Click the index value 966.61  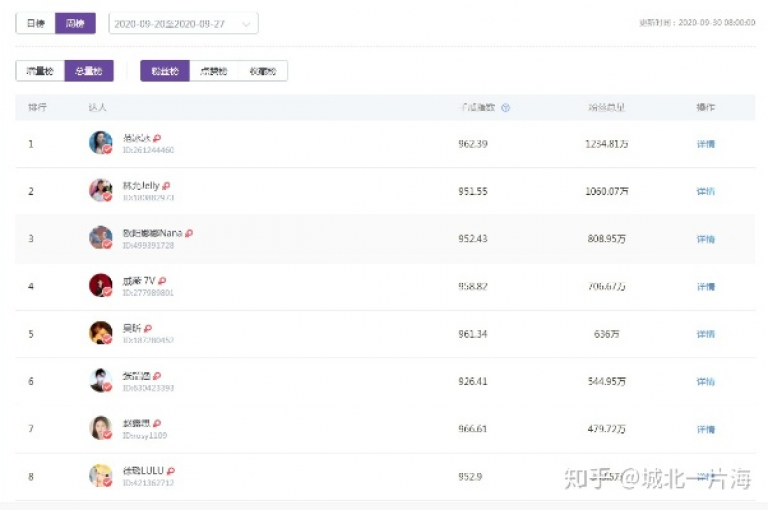click(x=473, y=429)
